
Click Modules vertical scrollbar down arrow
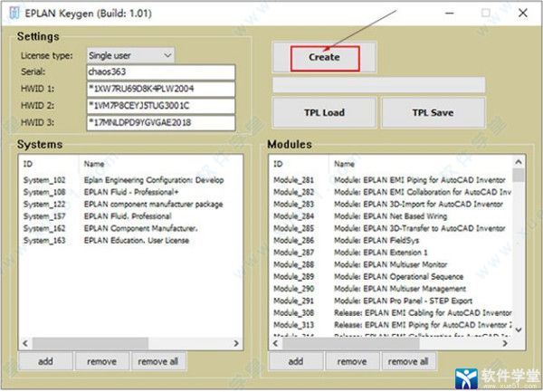coord(519,330)
